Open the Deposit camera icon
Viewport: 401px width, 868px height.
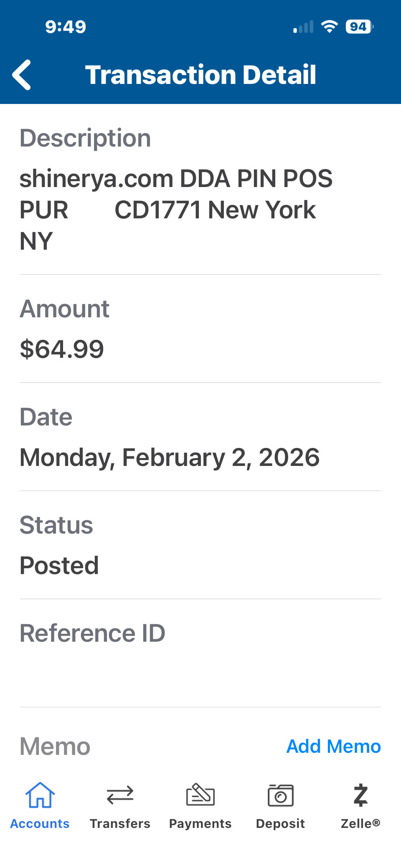(x=280, y=795)
